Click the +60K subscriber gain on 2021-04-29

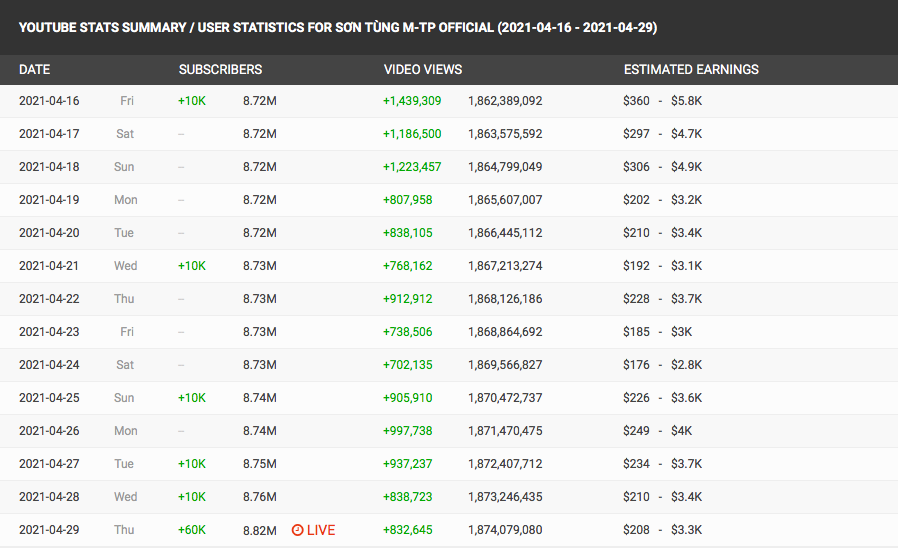[x=192, y=530]
